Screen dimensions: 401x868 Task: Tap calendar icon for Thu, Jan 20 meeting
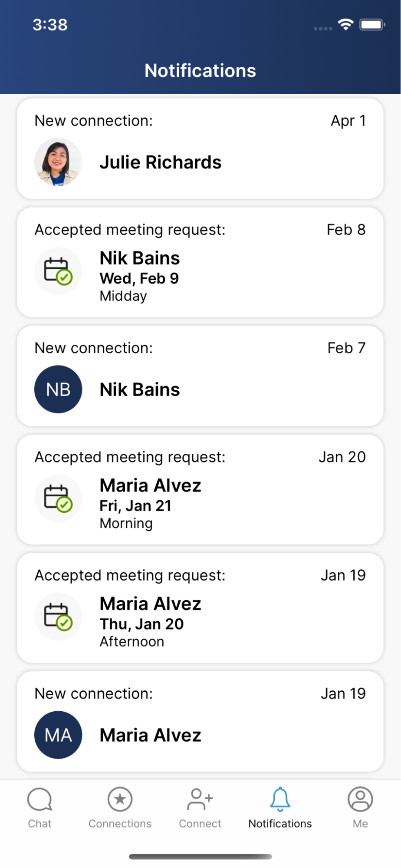[58, 617]
